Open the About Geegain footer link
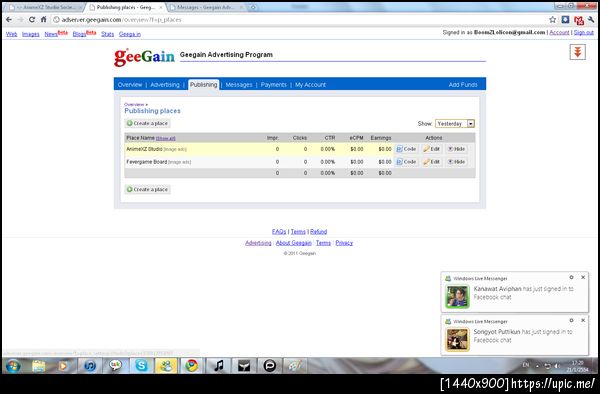The height and width of the screenshot is (394, 600). pos(293,243)
